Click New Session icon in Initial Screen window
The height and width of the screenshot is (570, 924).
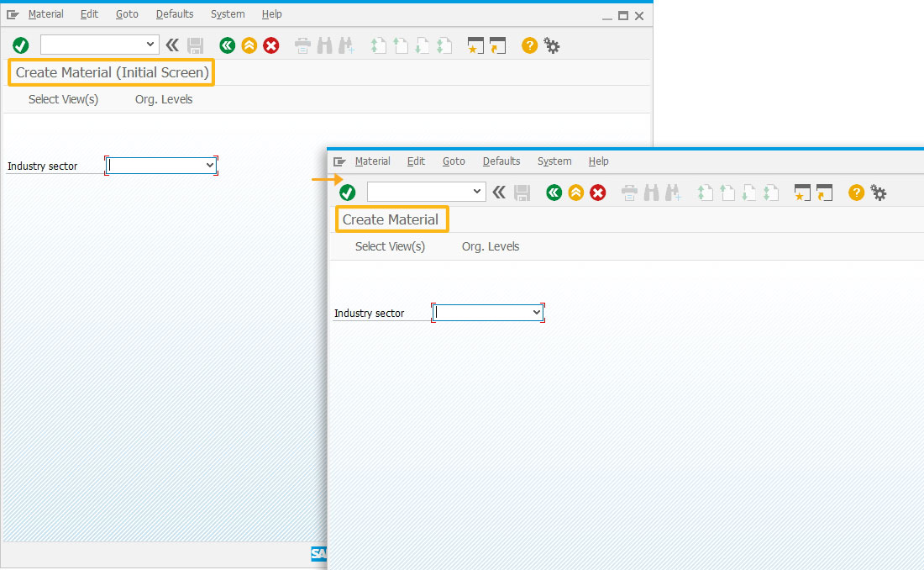click(x=475, y=45)
